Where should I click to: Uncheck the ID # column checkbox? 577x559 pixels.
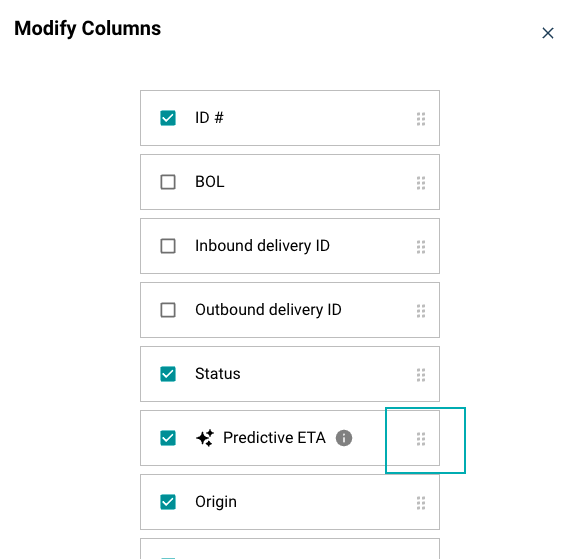(168, 118)
